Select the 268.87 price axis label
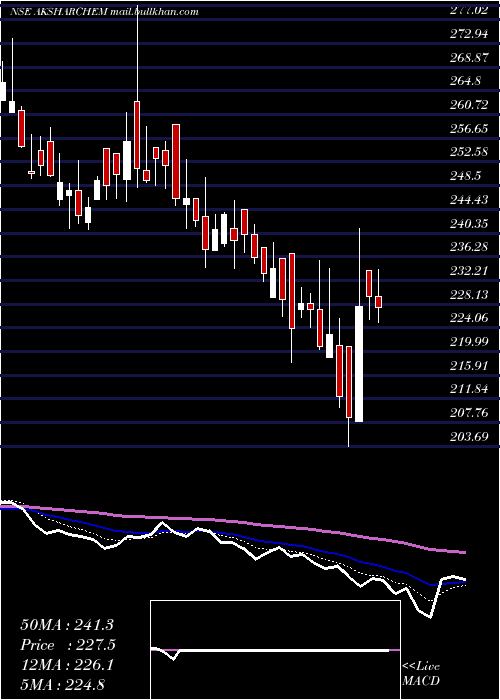500x700 pixels. (469, 58)
